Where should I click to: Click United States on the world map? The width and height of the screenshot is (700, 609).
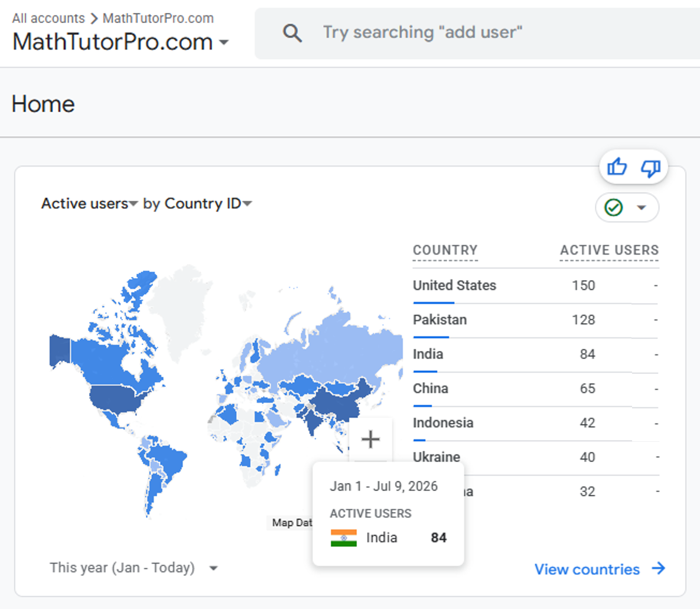tap(114, 399)
